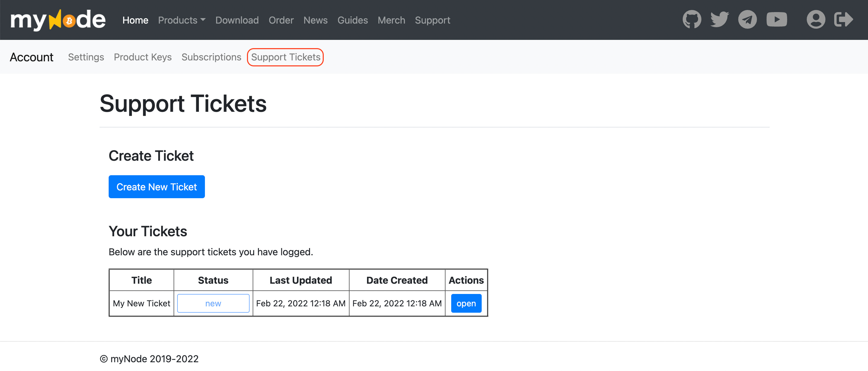The width and height of the screenshot is (868, 371).
Task: Open the myNode GitHub page
Action: pyautogui.click(x=692, y=19)
